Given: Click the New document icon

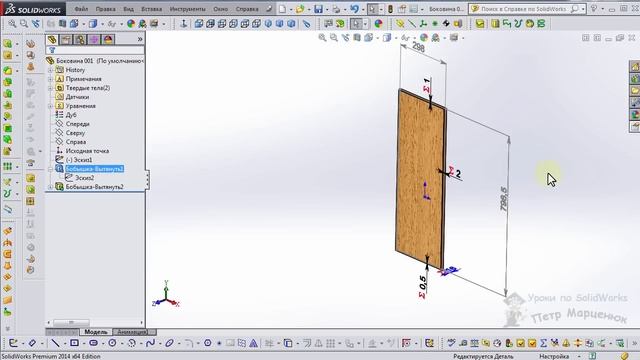Looking at the screenshot, I should (282, 9).
